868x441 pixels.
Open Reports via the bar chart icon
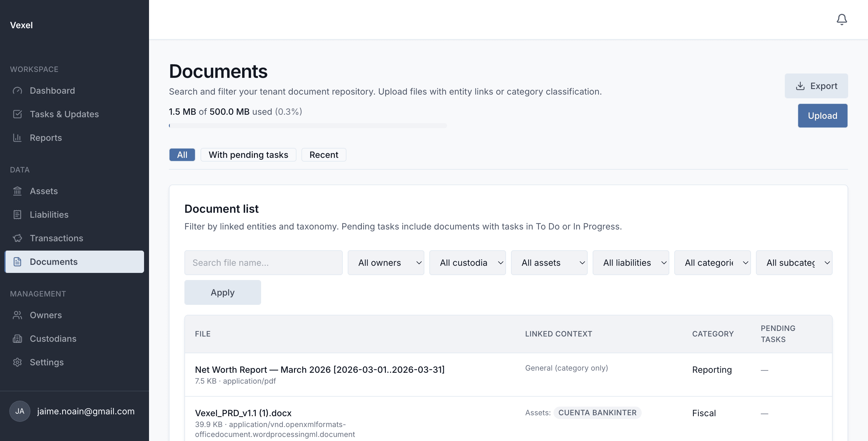17,138
